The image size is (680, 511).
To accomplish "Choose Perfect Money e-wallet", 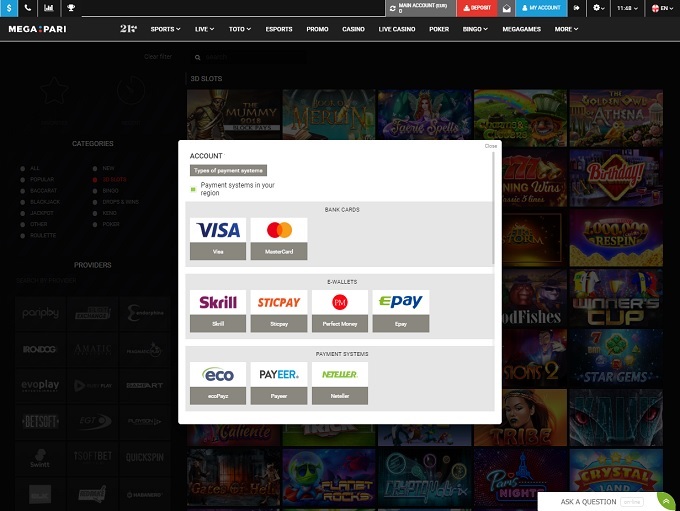I will coord(340,310).
